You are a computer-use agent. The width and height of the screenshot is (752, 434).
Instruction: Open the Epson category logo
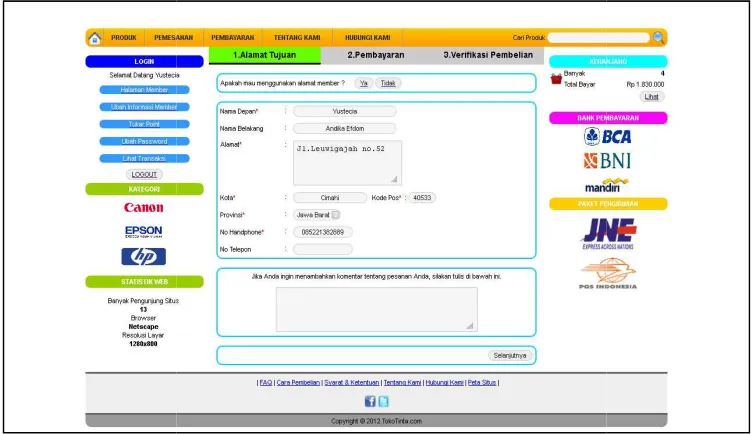[143, 232]
